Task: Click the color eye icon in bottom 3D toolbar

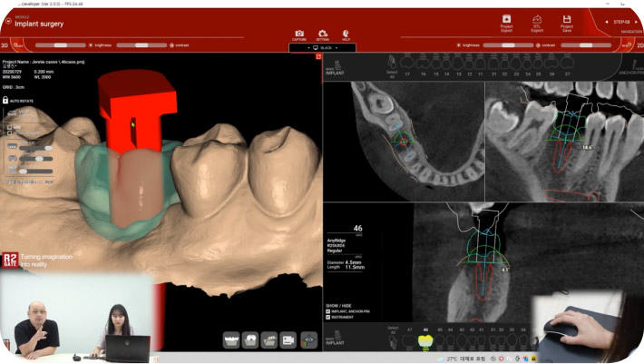Action: [x=309, y=340]
